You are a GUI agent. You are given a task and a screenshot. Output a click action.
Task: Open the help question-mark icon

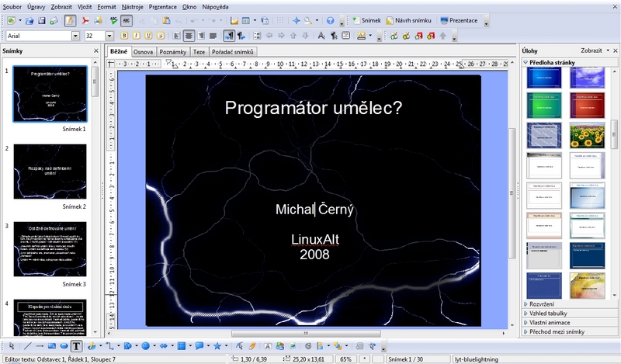331,21
